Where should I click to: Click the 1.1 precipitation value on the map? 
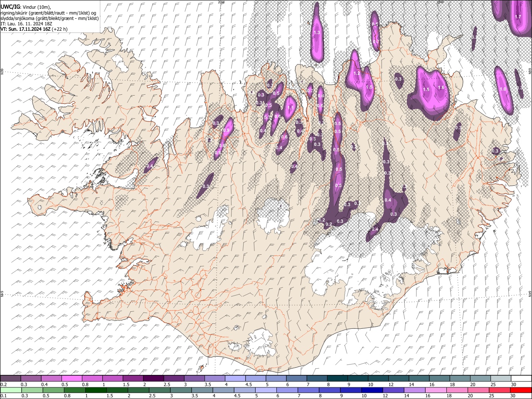coord(291,107)
